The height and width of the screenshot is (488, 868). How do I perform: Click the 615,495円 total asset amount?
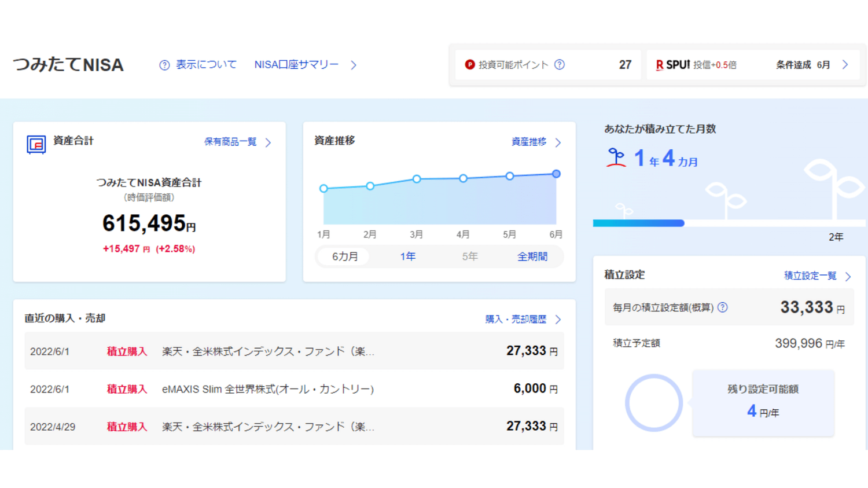(x=149, y=223)
